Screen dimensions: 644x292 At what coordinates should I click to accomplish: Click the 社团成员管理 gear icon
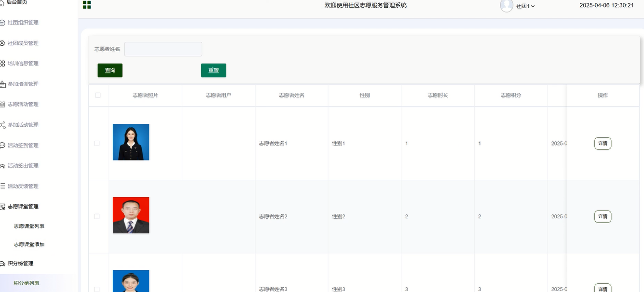point(3,43)
